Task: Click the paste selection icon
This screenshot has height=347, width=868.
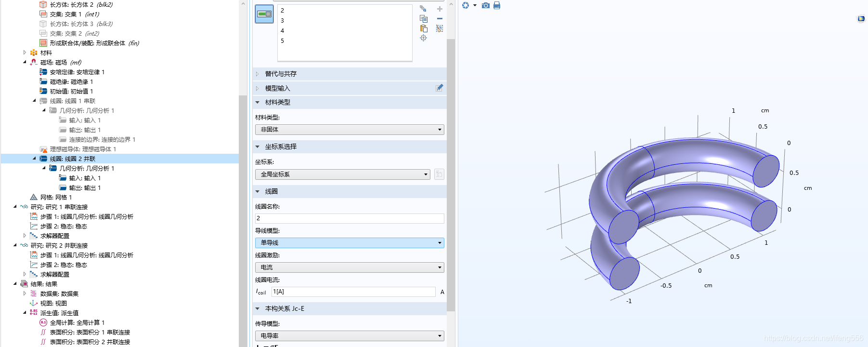Action: coord(424,28)
